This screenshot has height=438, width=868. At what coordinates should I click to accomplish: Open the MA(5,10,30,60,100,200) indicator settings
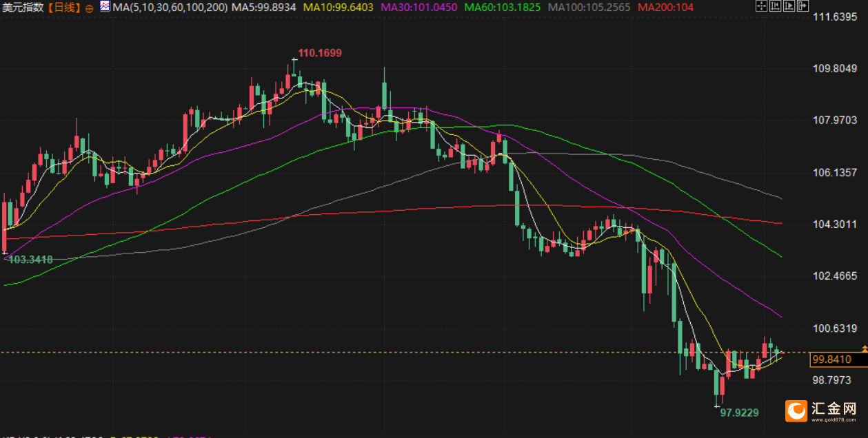[x=169, y=8]
